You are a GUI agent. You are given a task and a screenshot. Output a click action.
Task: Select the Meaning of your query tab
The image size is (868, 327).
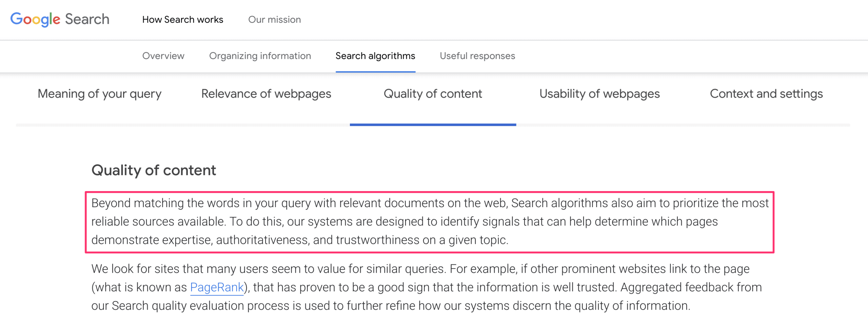[x=100, y=94]
